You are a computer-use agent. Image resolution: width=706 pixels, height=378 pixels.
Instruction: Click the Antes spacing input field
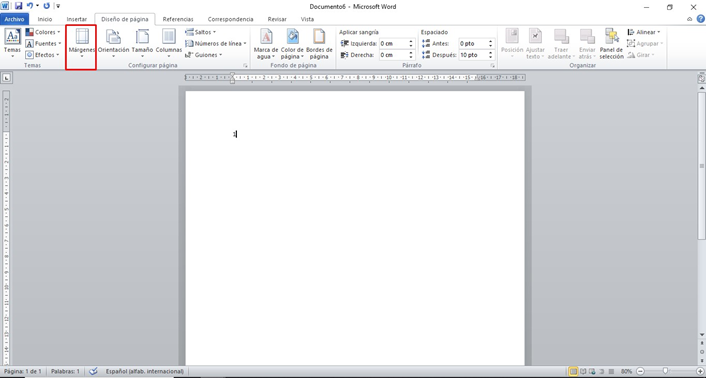(473, 44)
